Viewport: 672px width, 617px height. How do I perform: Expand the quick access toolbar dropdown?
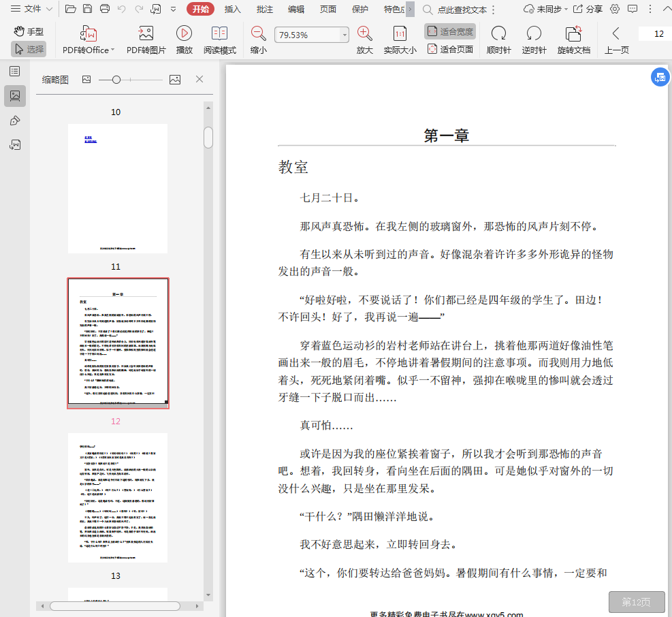[x=173, y=9]
